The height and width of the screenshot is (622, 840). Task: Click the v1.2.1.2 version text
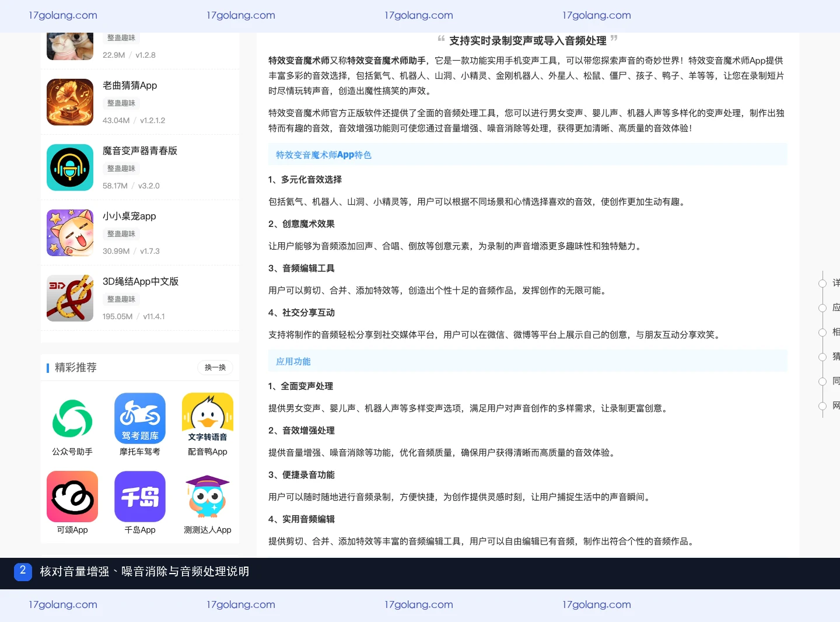pos(153,120)
